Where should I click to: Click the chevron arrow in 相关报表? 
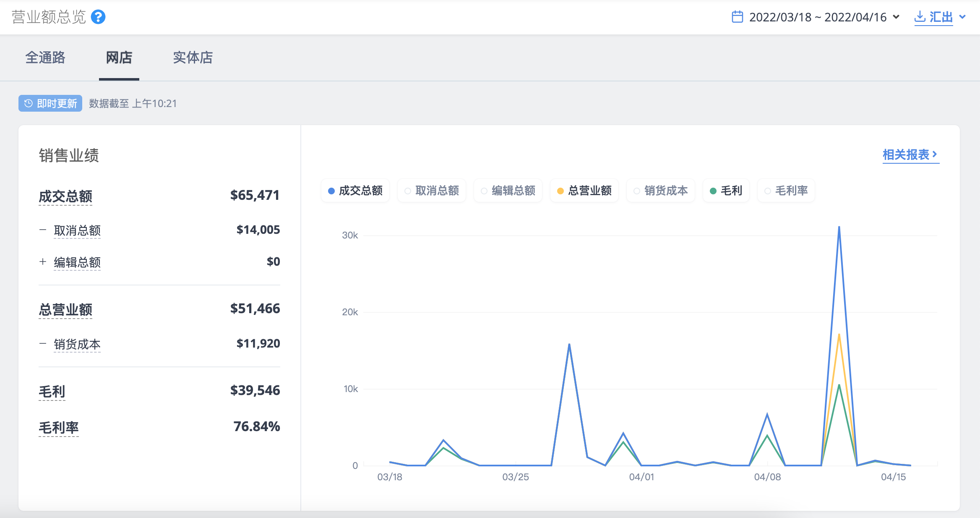click(x=935, y=154)
